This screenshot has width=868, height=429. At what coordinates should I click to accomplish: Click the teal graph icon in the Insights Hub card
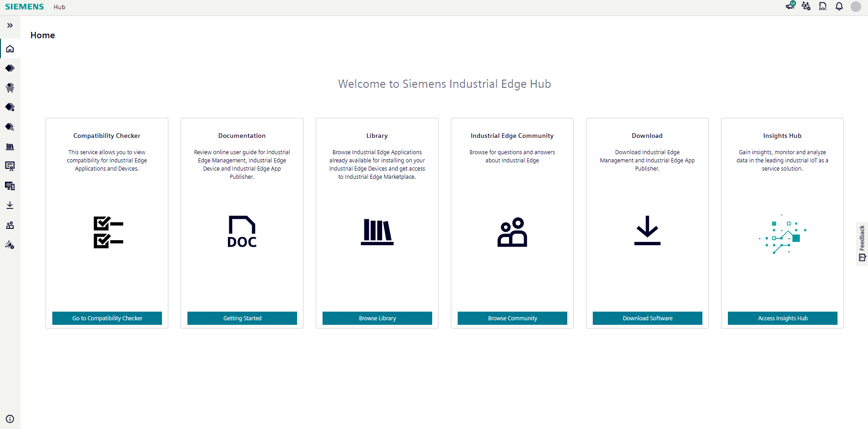coord(782,234)
